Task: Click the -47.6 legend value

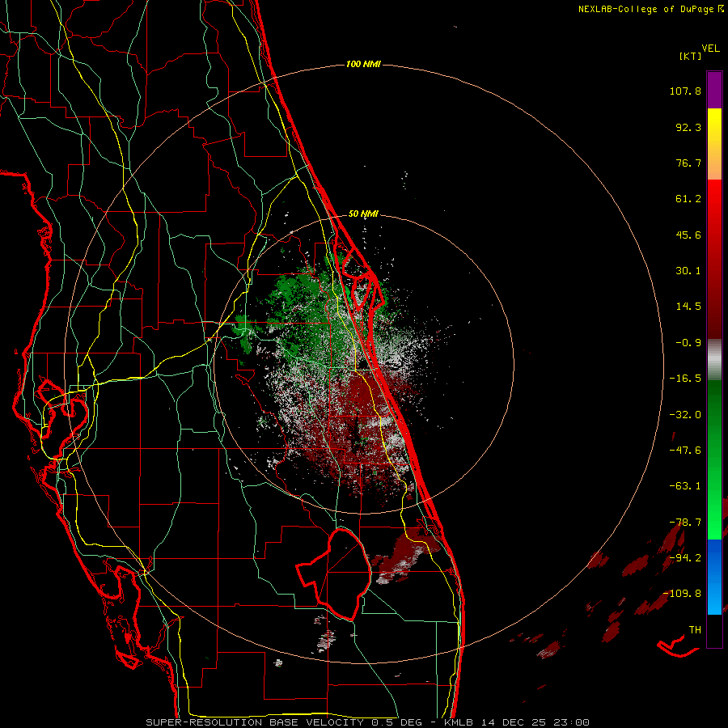Action: coord(685,451)
